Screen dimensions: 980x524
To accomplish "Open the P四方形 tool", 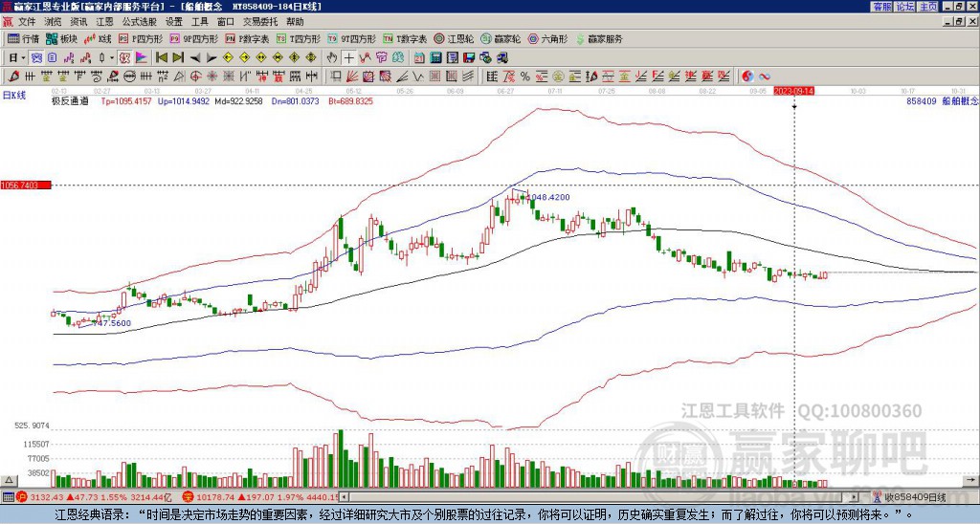I will (141, 38).
